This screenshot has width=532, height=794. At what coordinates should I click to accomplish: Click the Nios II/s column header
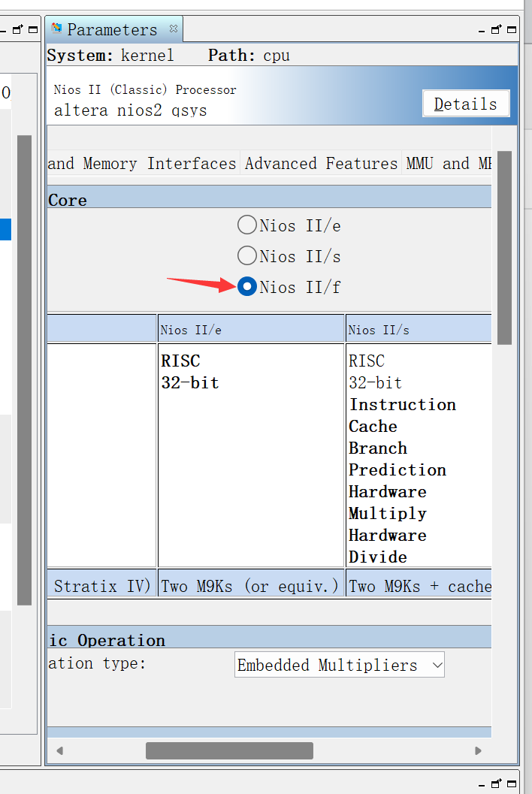pos(419,329)
